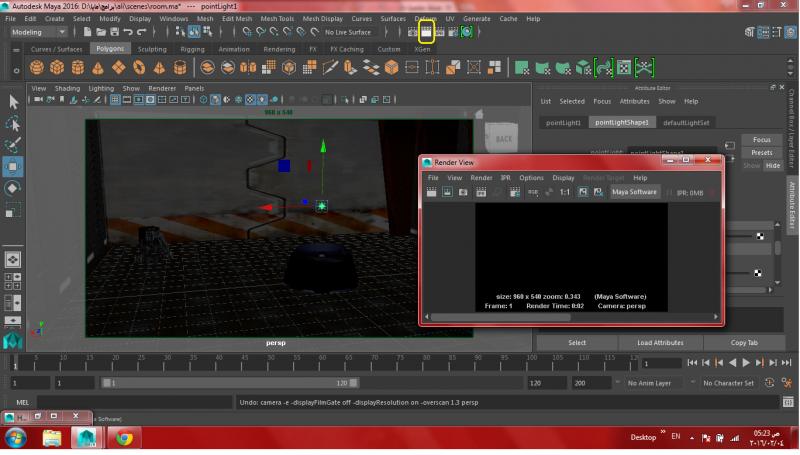Open the Modeling menu set dropdown
The height and width of the screenshot is (455, 800).
click(x=38, y=32)
